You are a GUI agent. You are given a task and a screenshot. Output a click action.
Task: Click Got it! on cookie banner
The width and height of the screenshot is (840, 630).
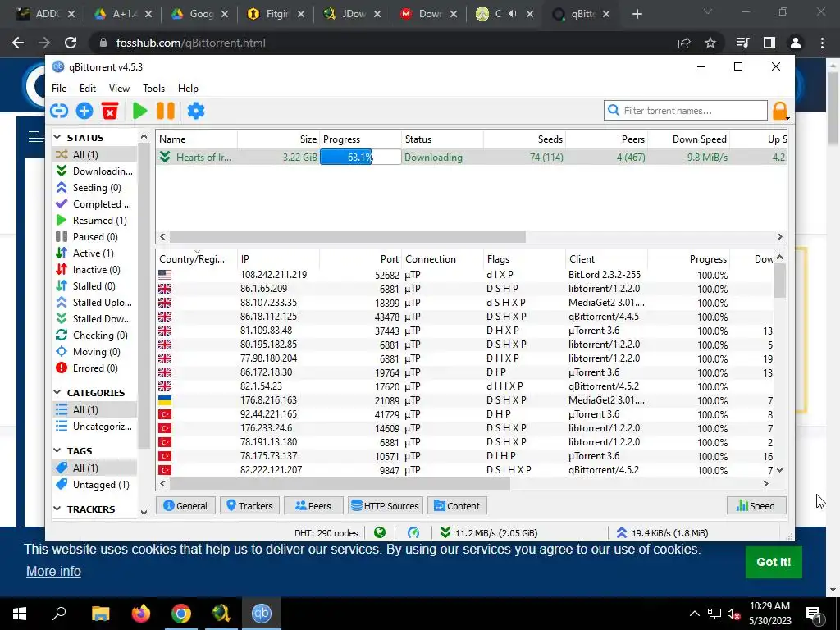pyautogui.click(x=773, y=562)
